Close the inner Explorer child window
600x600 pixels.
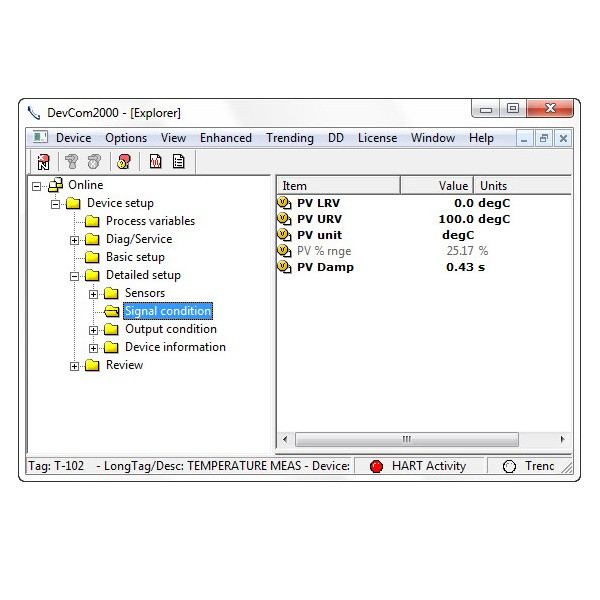coord(563,138)
